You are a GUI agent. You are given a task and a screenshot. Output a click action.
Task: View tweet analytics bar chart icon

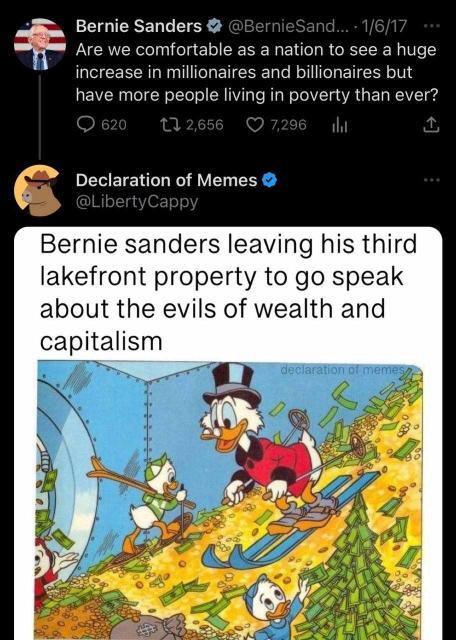click(339, 125)
